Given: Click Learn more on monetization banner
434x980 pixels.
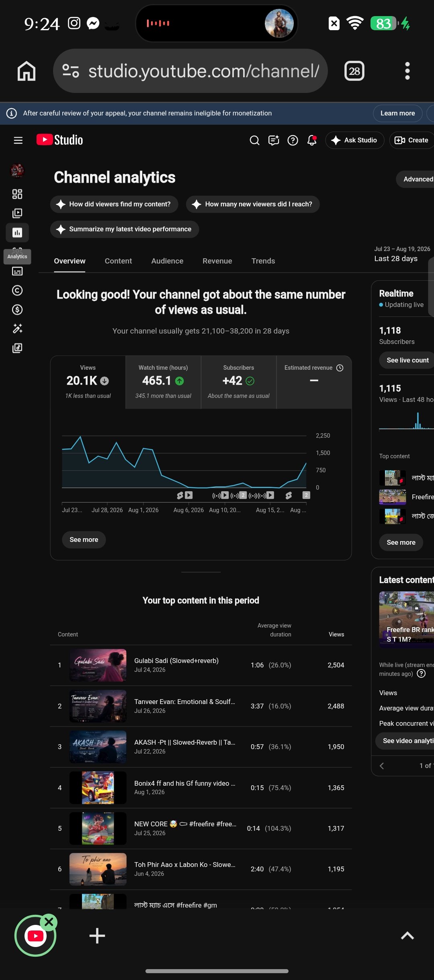Looking at the screenshot, I should [x=398, y=113].
